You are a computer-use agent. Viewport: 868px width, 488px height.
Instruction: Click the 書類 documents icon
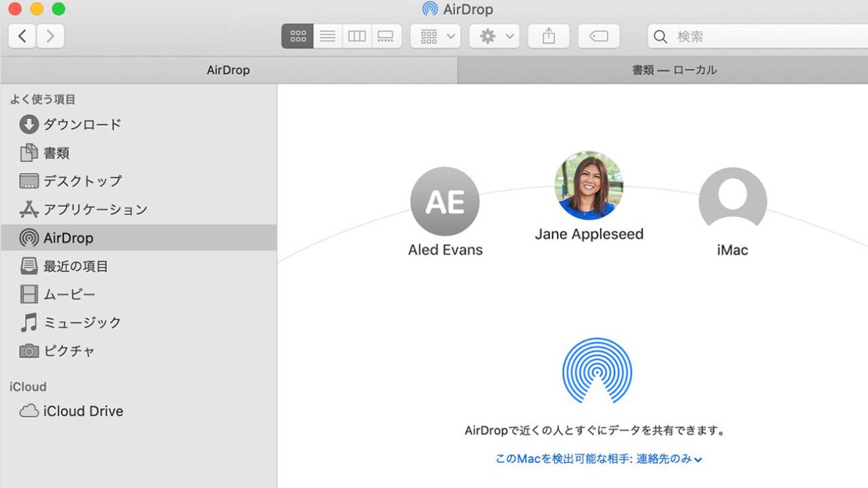tap(28, 153)
